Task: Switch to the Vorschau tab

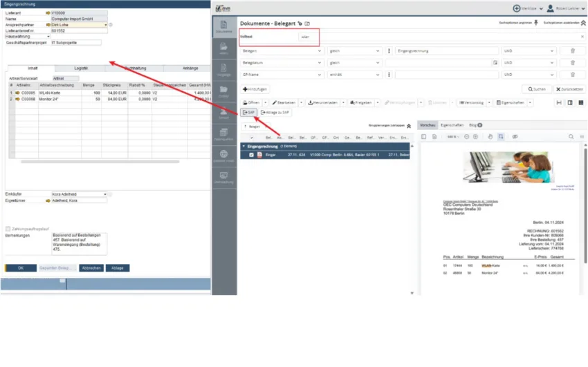Action: (428, 125)
